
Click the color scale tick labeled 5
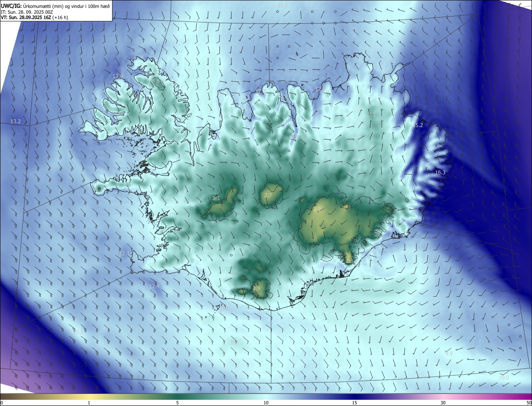coord(177,403)
